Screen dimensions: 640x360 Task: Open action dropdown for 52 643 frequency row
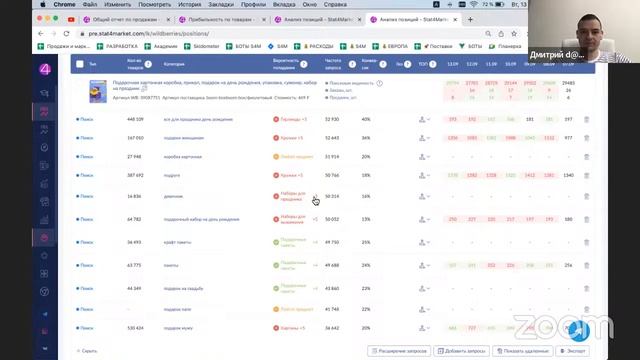coord(424,138)
